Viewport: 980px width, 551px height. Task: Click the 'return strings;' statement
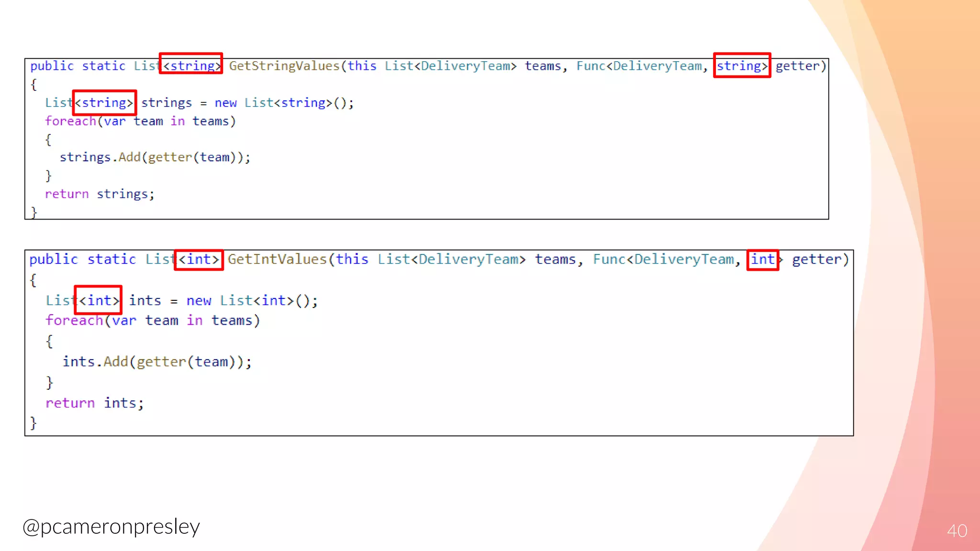(x=100, y=194)
